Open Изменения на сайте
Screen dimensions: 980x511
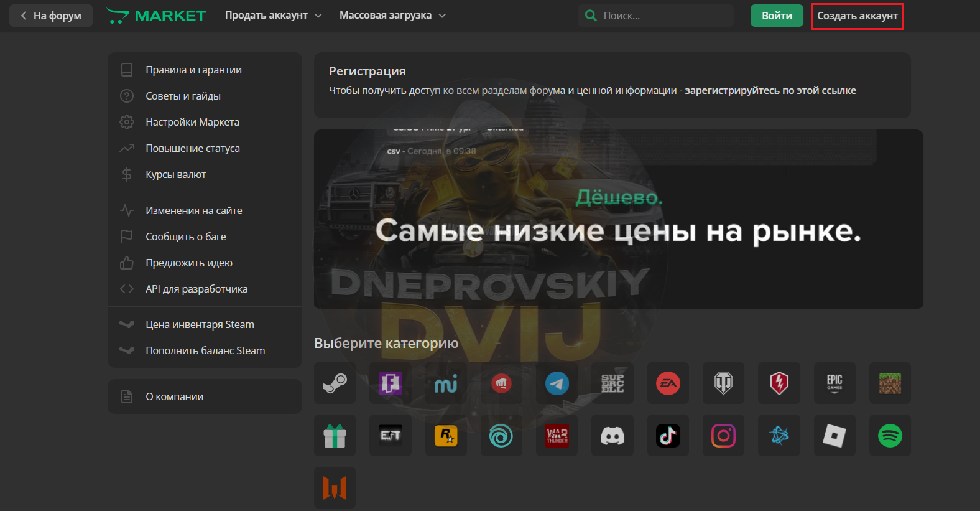pyautogui.click(x=205, y=210)
